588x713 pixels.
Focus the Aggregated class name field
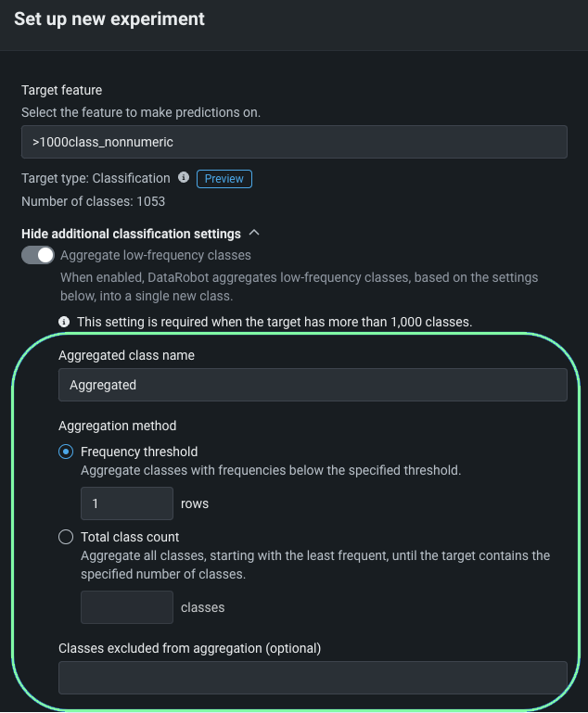coord(313,385)
